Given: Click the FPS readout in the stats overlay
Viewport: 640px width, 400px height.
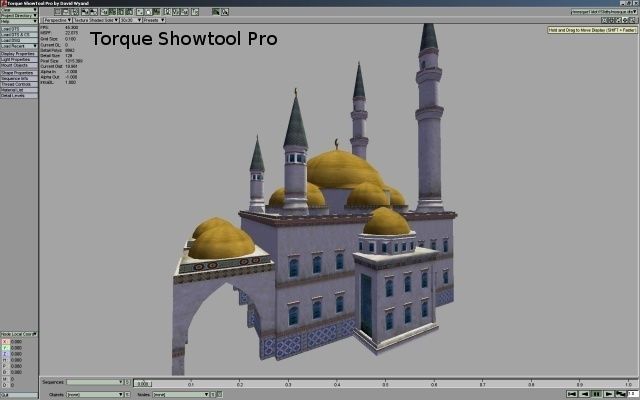Looking at the screenshot, I should point(60,28).
